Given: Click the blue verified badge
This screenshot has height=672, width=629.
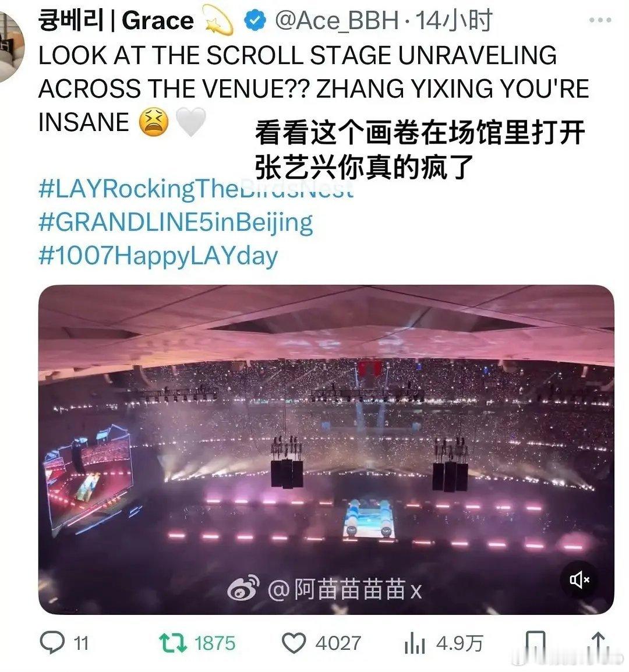Looking at the screenshot, I should coord(255,20).
